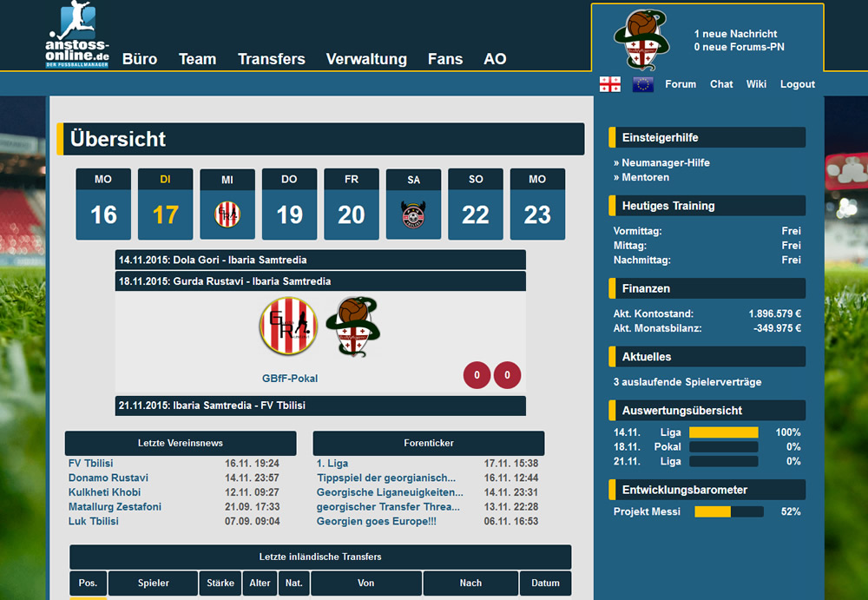
Task: Open Georgische Liganeuigkeiten... thread
Action: pos(390,492)
